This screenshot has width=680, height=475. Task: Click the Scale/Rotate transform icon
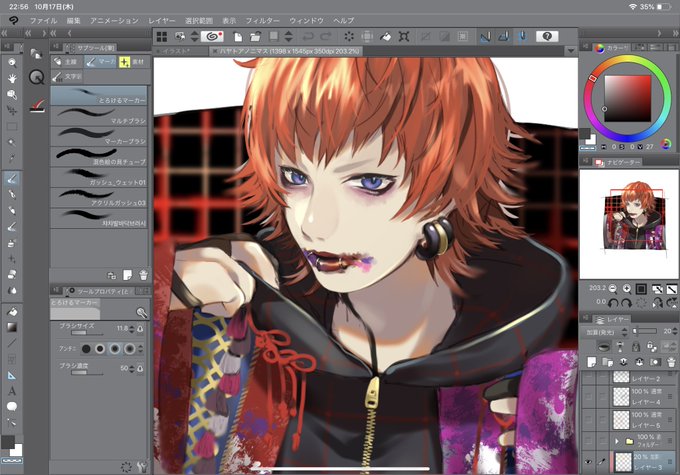point(404,36)
